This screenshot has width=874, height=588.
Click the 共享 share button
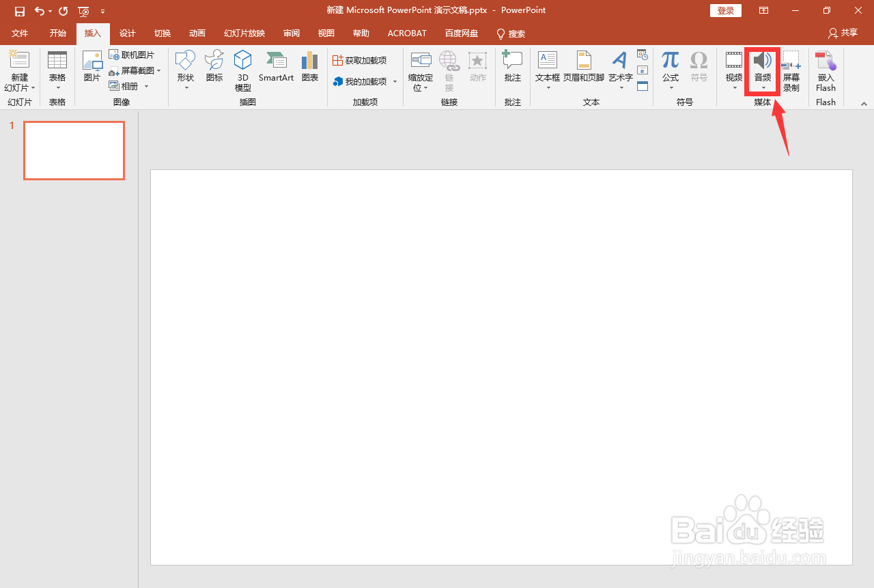(843, 33)
